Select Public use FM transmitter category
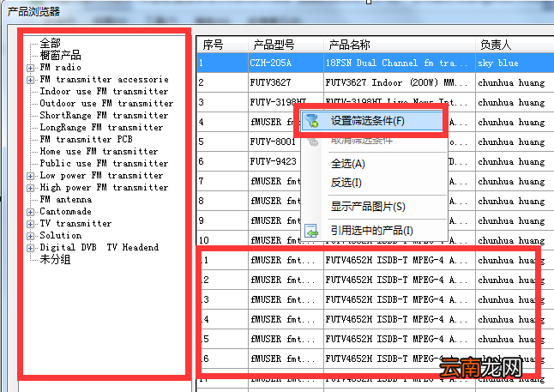 [x=104, y=163]
